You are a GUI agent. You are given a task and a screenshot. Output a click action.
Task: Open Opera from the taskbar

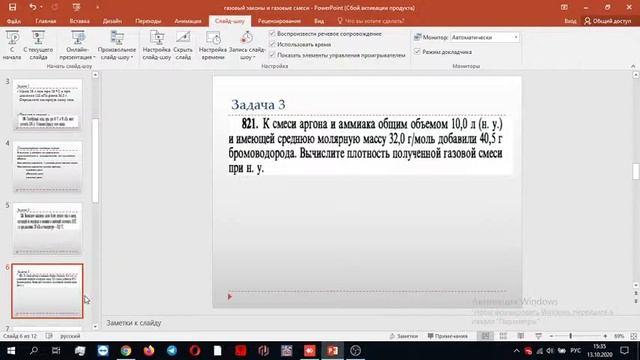[195, 351]
